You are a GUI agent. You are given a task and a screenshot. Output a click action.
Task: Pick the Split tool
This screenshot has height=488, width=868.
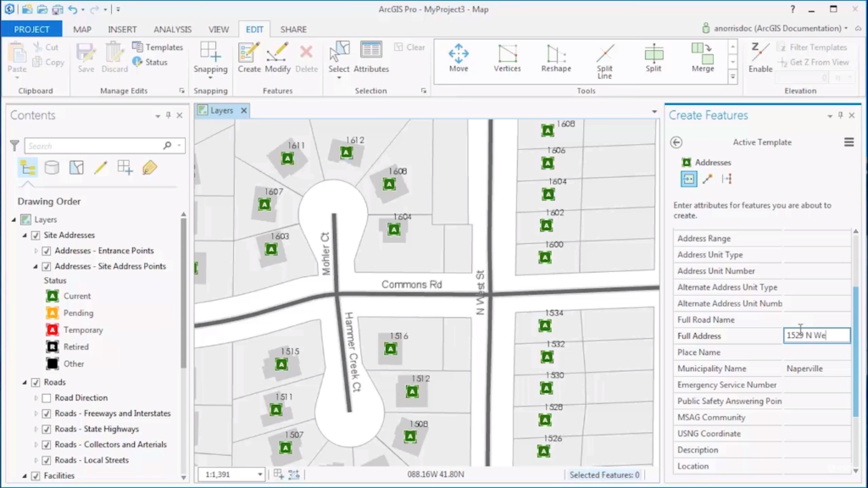tap(654, 58)
